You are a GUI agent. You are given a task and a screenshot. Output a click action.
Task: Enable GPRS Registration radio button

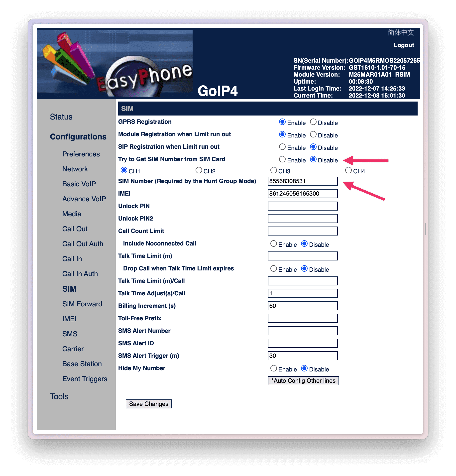point(282,122)
